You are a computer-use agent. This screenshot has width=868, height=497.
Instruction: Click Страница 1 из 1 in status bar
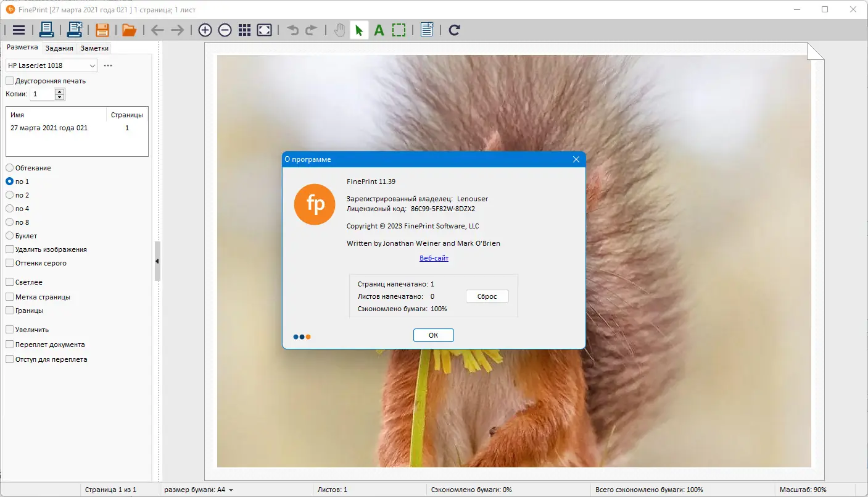click(110, 490)
